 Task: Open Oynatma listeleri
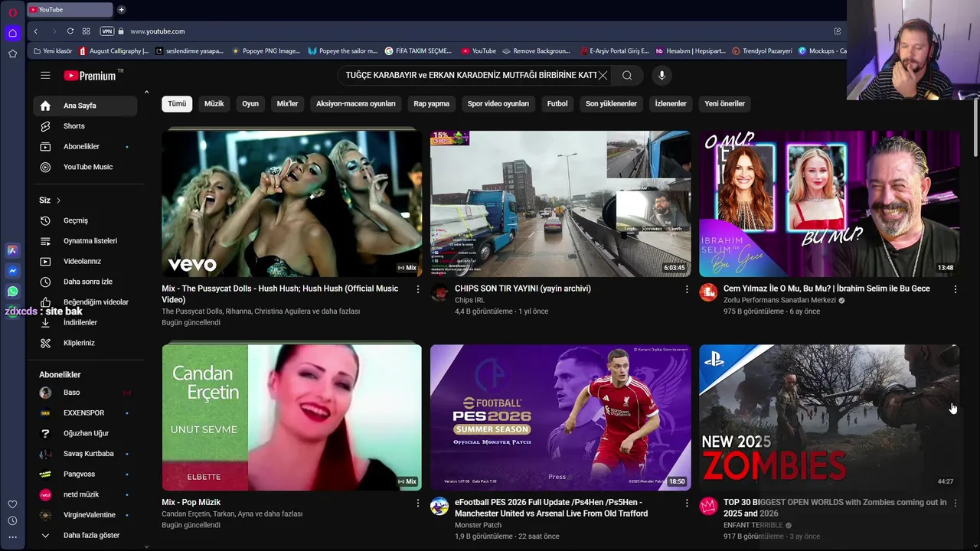(85, 241)
